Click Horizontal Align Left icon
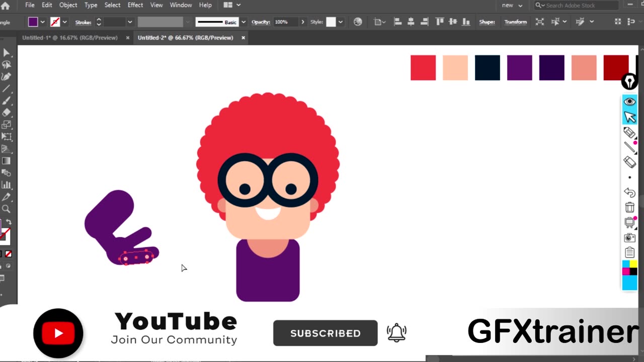Viewport: 644px width, 362px height. (x=397, y=22)
